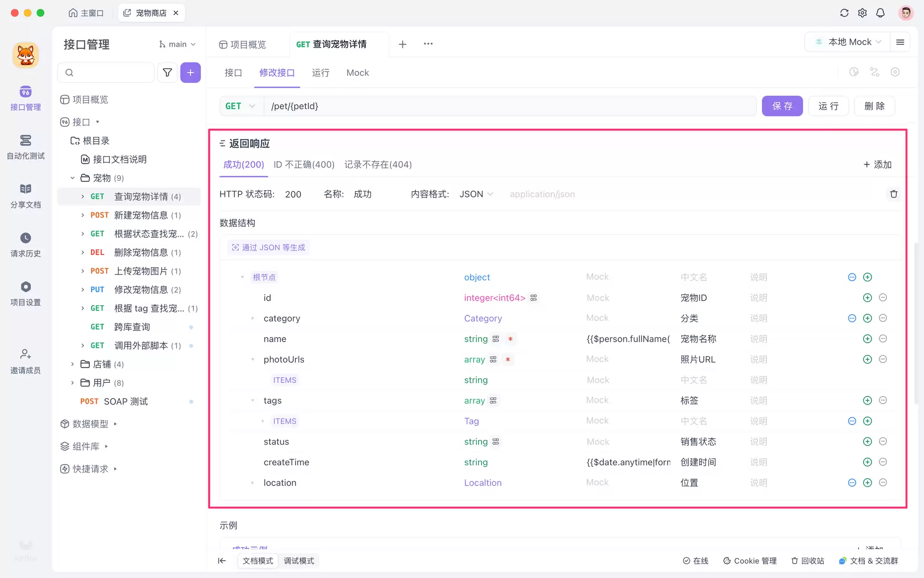Click the 删除 button
The width and height of the screenshot is (924, 578).
click(x=875, y=106)
